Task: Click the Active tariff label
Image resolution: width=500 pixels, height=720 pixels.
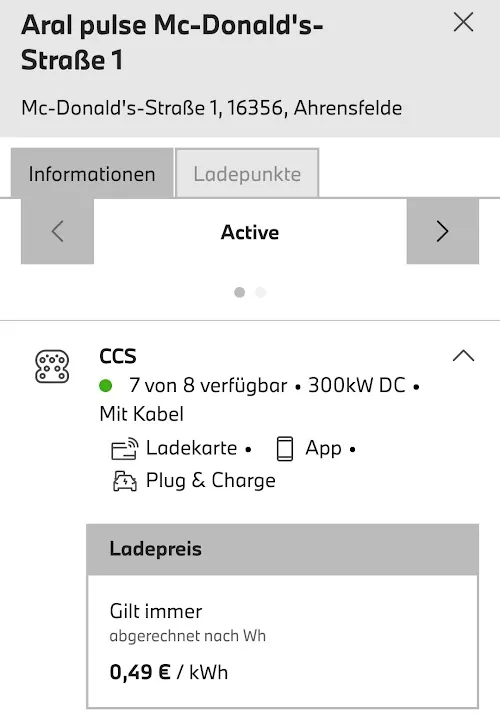Action: pyautogui.click(x=250, y=232)
